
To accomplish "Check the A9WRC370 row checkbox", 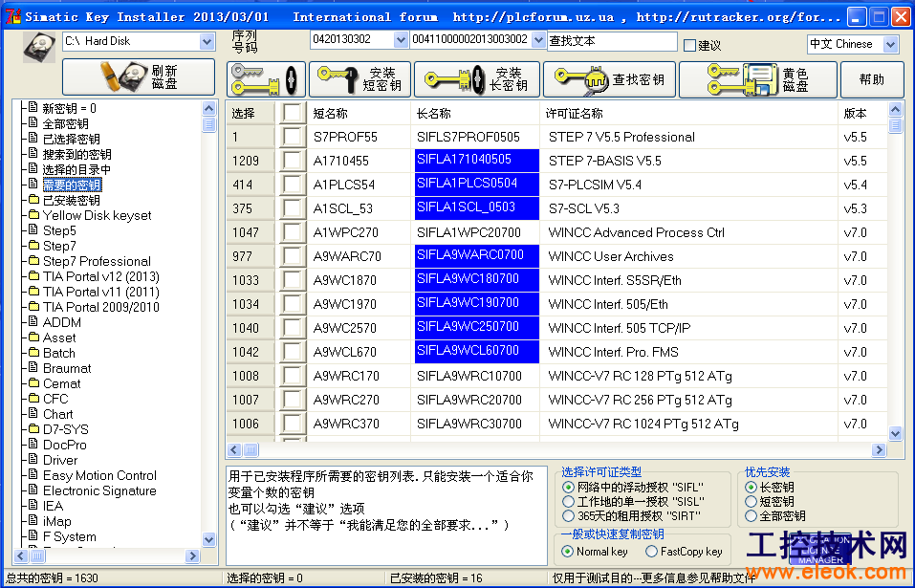I will [x=292, y=425].
